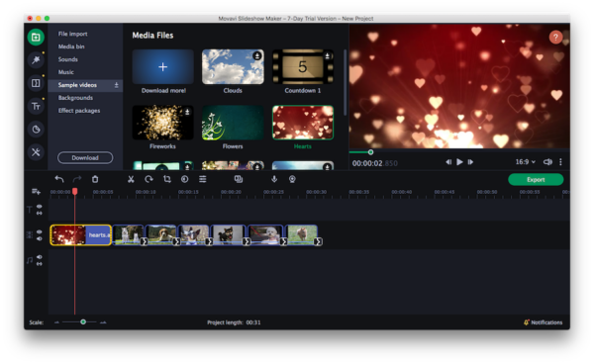Open transition after second dog clip
This screenshot has height=364, width=594.
(176, 241)
